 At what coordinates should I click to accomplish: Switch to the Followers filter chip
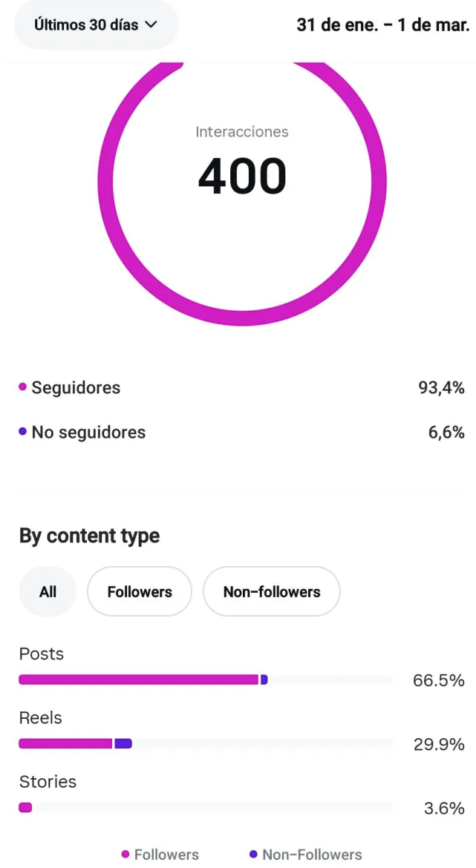coord(140,591)
